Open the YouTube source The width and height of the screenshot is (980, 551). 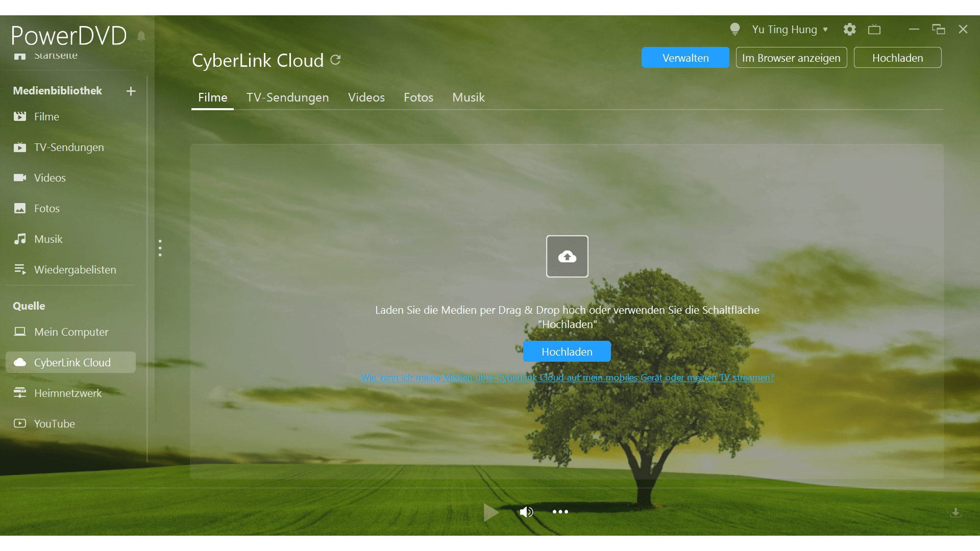tap(54, 423)
